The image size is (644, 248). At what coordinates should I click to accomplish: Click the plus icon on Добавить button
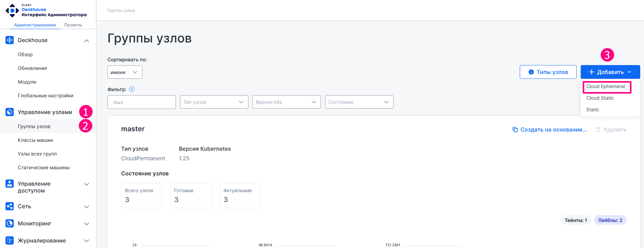(592, 72)
